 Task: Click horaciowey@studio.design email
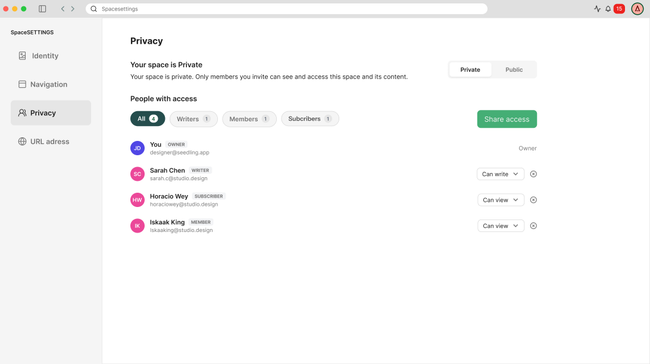click(x=184, y=204)
